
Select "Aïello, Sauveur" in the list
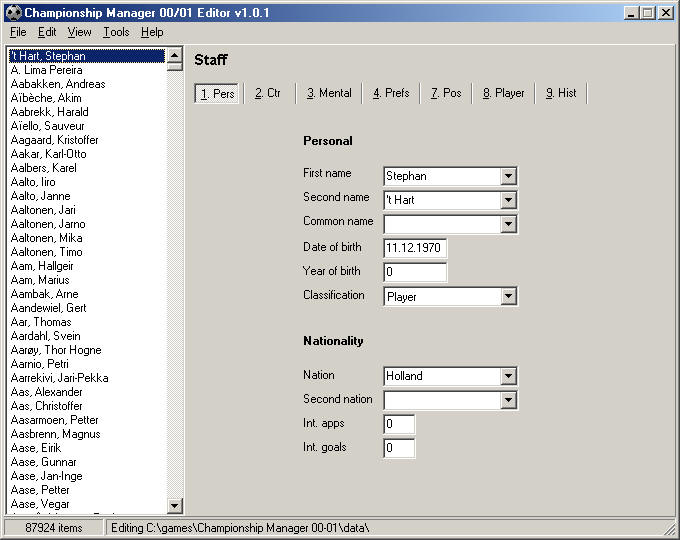pos(87,126)
